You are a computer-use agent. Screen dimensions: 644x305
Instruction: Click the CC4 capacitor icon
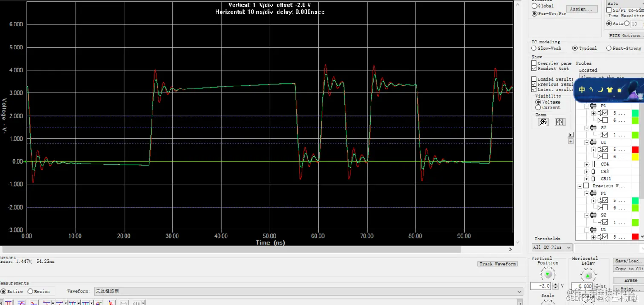pos(593,164)
